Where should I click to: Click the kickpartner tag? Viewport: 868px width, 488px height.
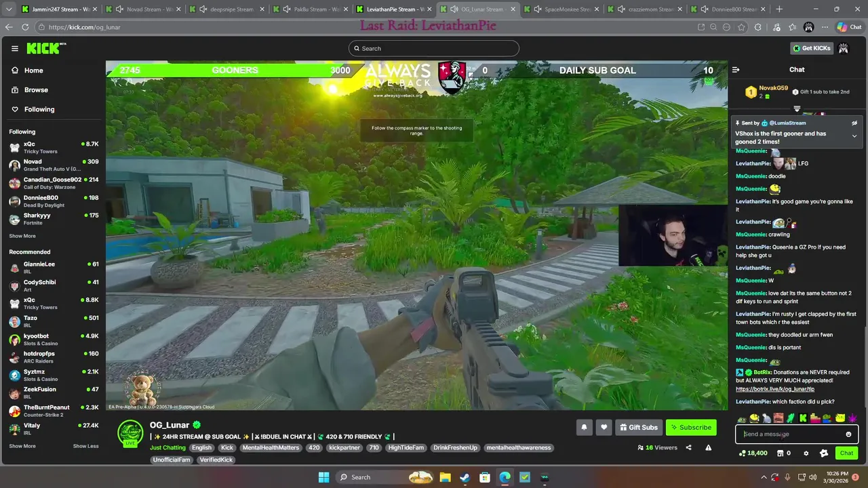point(344,448)
